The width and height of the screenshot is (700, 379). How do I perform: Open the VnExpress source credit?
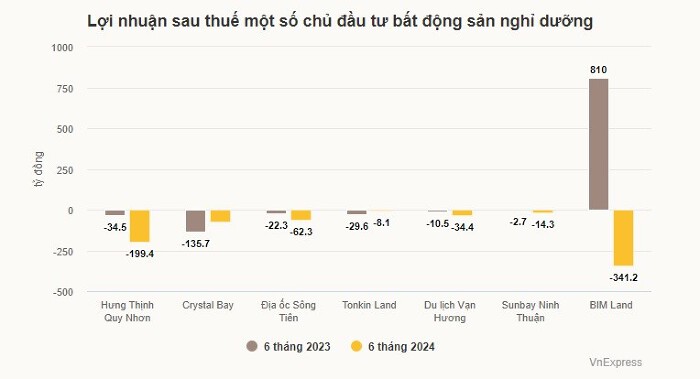click(615, 362)
